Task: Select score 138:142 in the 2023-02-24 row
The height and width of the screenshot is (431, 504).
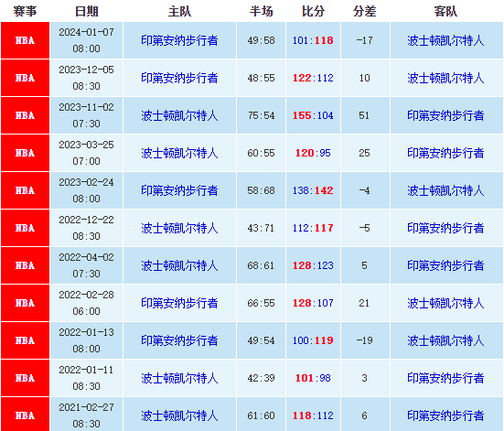Action: (313, 190)
